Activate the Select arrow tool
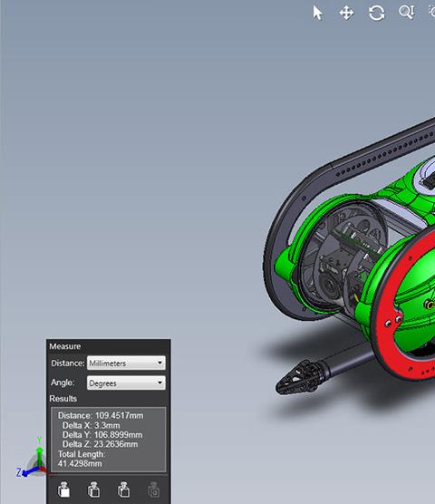The image size is (435, 504). 317,14
